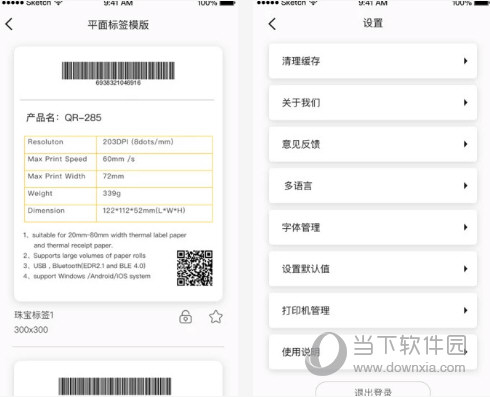Image resolution: width=490 pixels, height=397 pixels.
Task: Tap the 产品名: QR-285 heading
Action: 64,118
